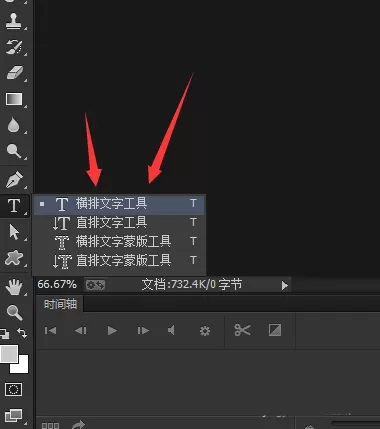Switch to the 时间轴 tab

(60, 304)
